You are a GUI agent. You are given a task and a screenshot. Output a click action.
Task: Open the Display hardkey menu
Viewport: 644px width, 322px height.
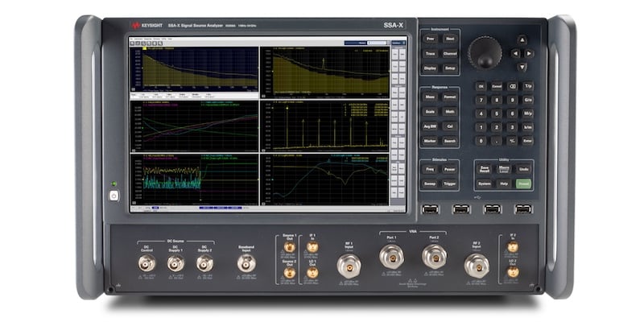pyautogui.click(x=430, y=68)
